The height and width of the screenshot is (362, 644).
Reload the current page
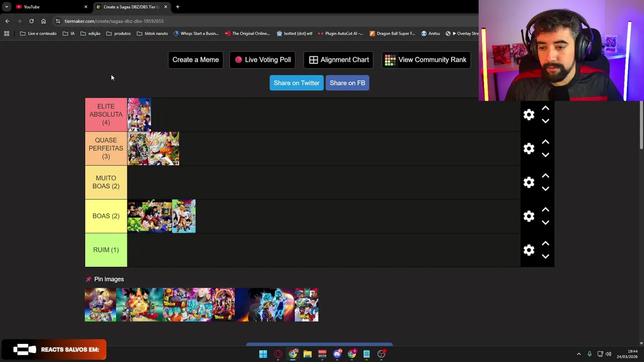[x=31, y=21]
